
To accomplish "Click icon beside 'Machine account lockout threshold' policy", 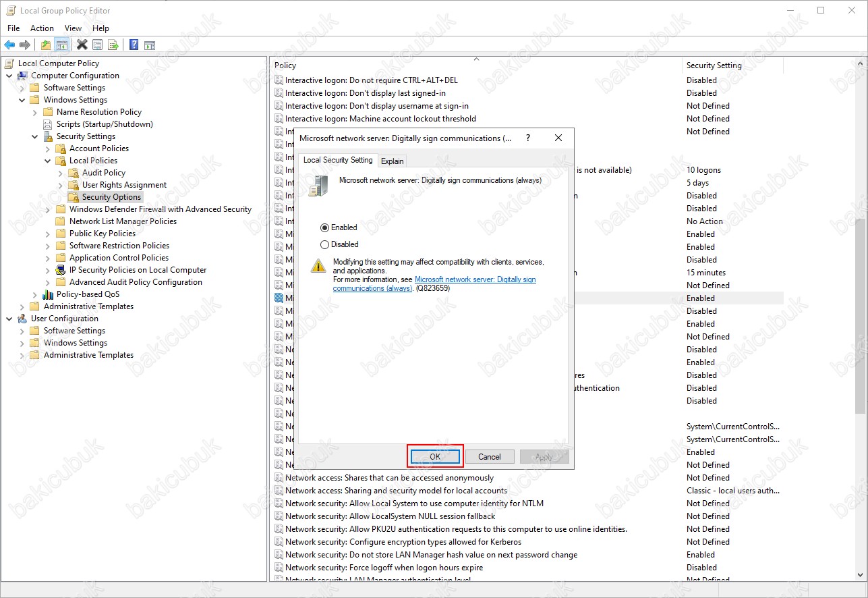I will 279,119.
